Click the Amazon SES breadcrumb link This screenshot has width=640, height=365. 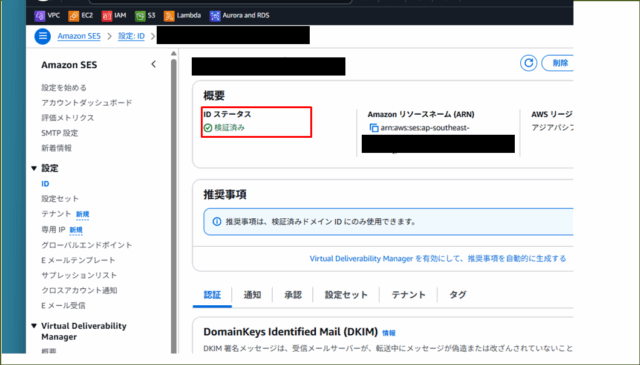pos(79,36)
